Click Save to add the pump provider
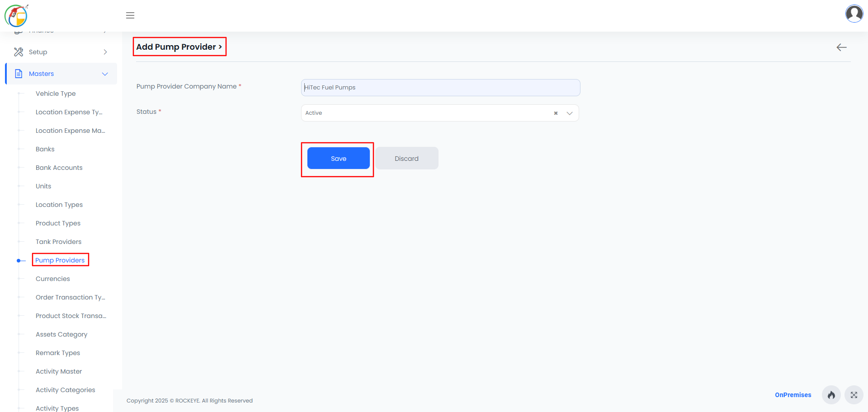 [x=339, y=158]
